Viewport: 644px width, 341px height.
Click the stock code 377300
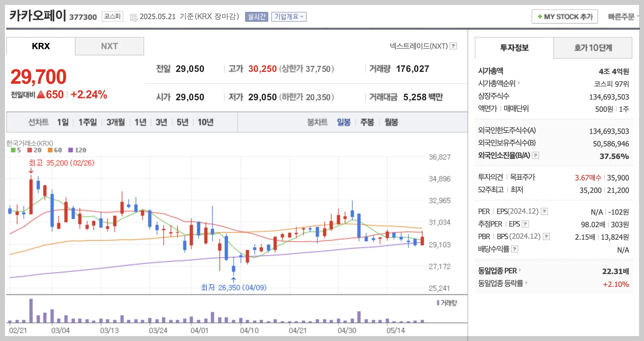83,17
